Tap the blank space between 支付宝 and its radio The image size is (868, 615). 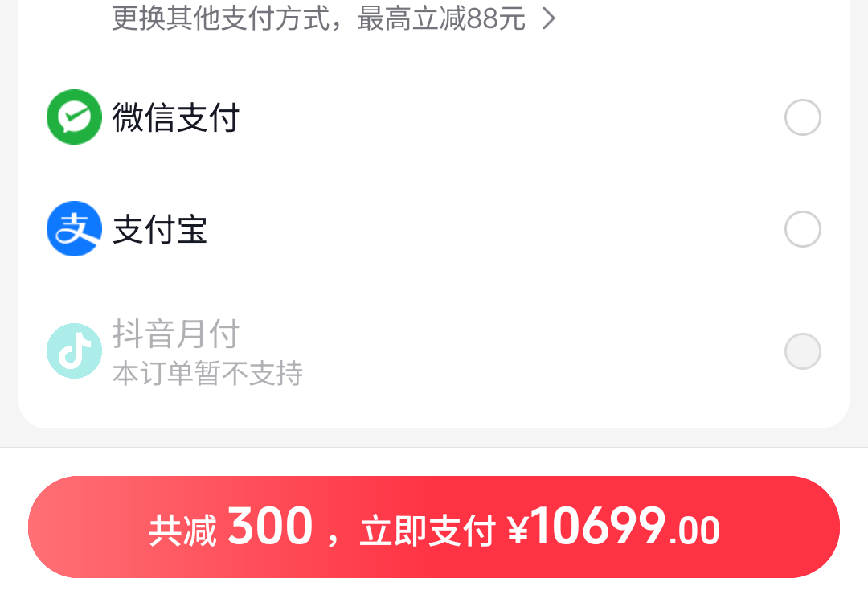coord(495,229)
